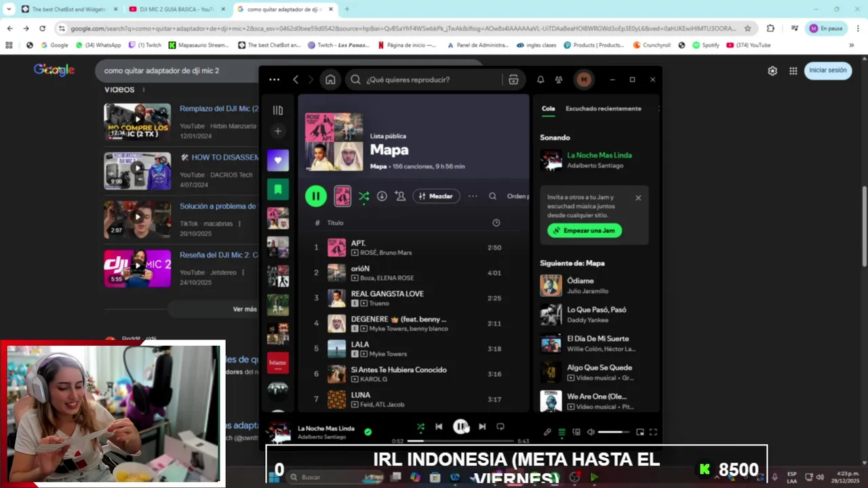This screenshot has height=488, width=868.
Task: Click Iniciar sesión on Google page
Action: [x=828, y=70]
